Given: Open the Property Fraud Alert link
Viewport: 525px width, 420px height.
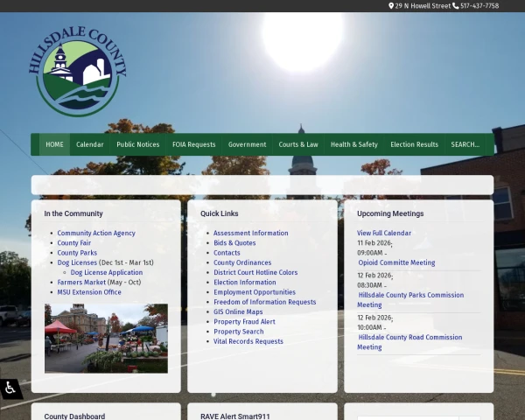Looking at the screenshot, I should 244,322.
